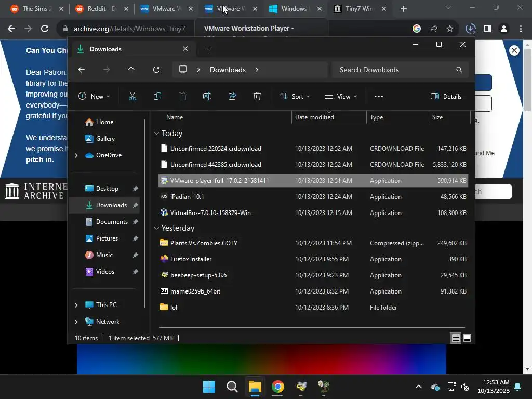This screenshot has height=399, width=532.
Task: Click the Delete trash icon in Explorer toolbar
Action: click(x=257, y=96)
